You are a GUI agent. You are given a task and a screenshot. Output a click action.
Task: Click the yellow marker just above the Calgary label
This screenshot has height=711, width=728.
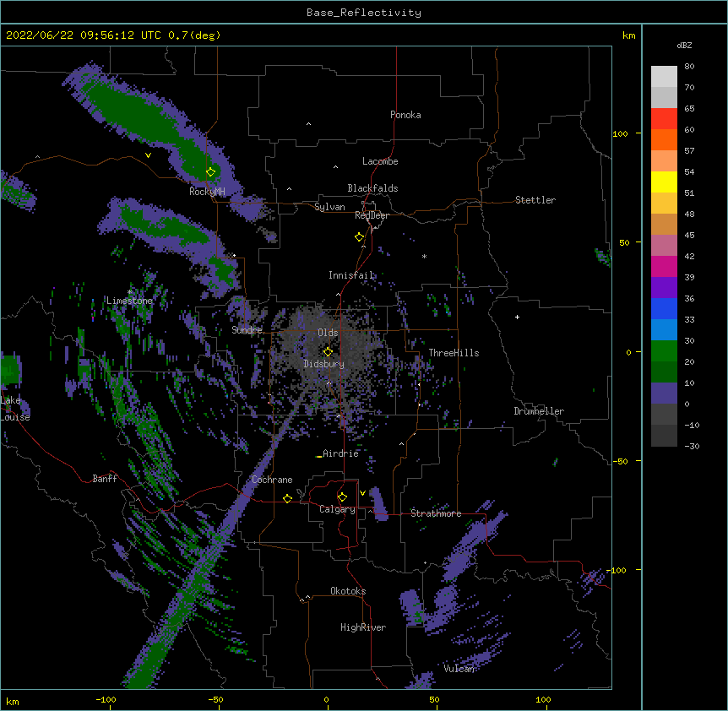[342, 497]
